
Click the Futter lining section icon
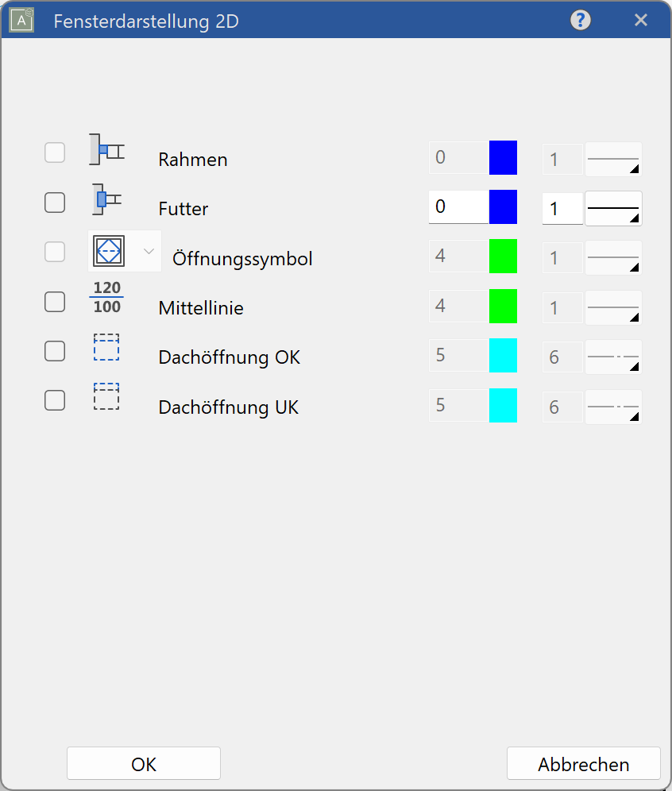point(106,199)
